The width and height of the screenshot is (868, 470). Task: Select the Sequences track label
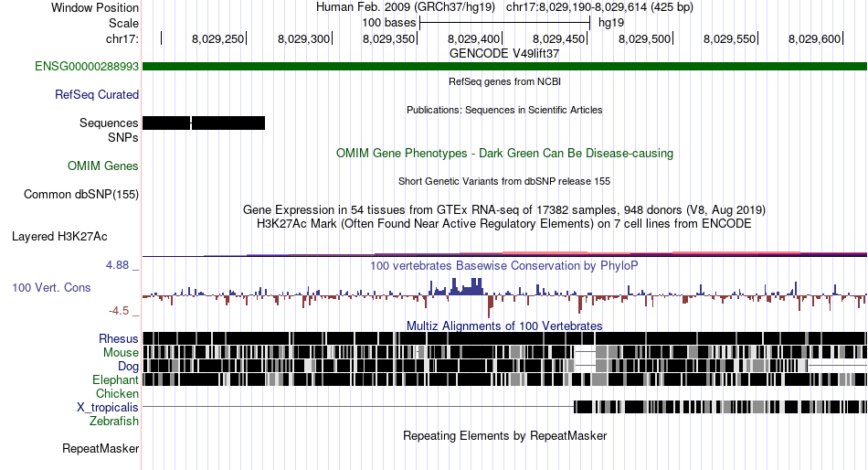pyautogui.click(x=109, y=123)
